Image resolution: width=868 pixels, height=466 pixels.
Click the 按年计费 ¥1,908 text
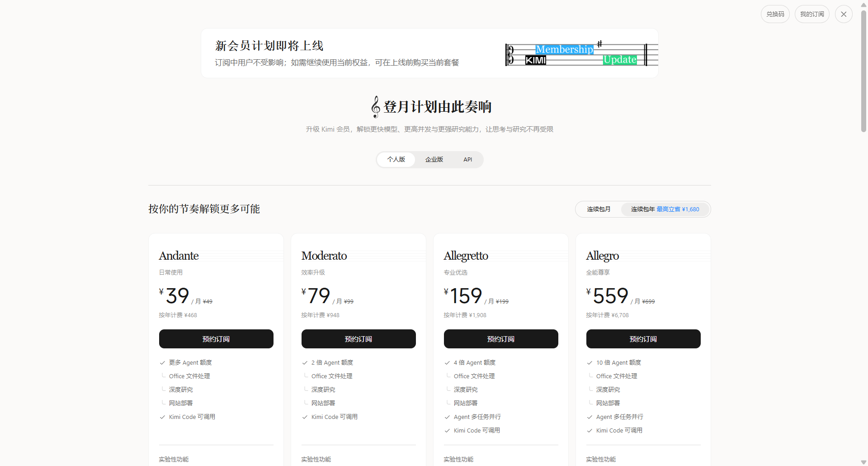(x=465, y=315)
